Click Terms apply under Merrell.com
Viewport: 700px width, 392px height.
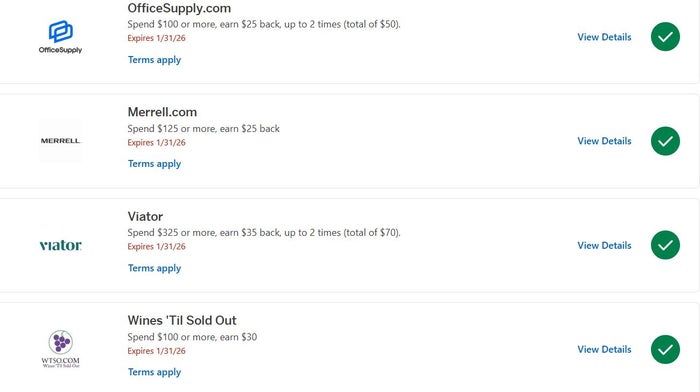[154, 164]
